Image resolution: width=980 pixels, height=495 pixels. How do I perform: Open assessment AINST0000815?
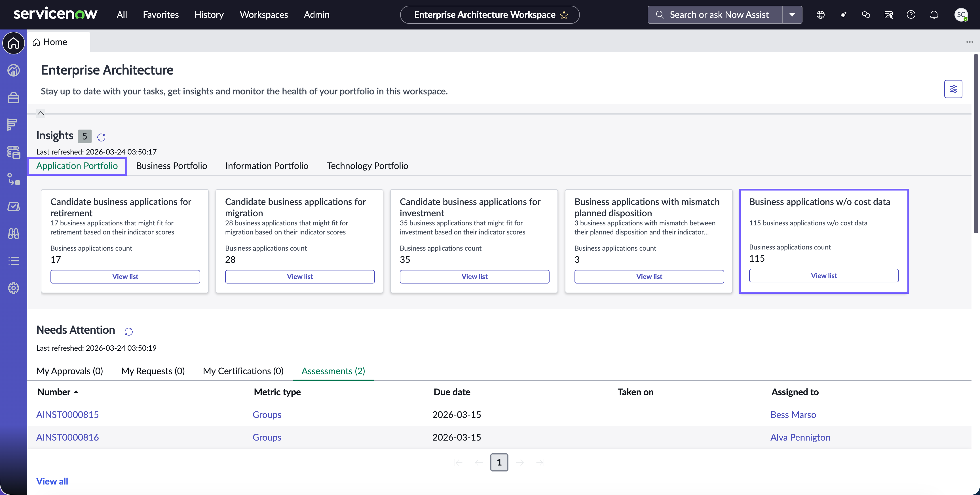tap(67, 415)
